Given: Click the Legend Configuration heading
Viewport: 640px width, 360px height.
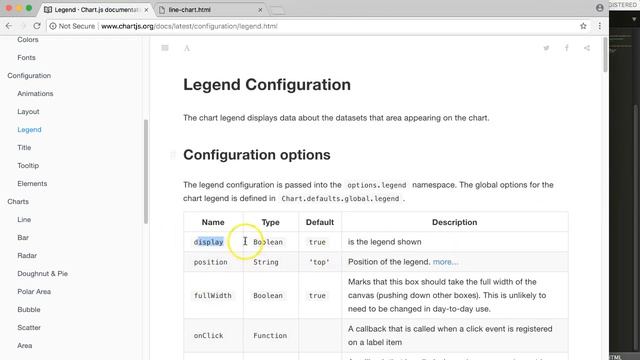Looking at the screenshot, I should pyautogui.click(x=267, y=84).
